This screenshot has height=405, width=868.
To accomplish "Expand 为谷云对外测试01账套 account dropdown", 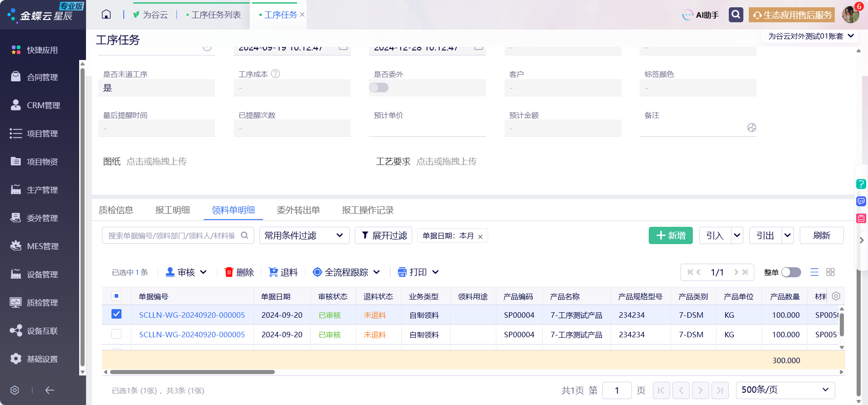I will point(811,36).
